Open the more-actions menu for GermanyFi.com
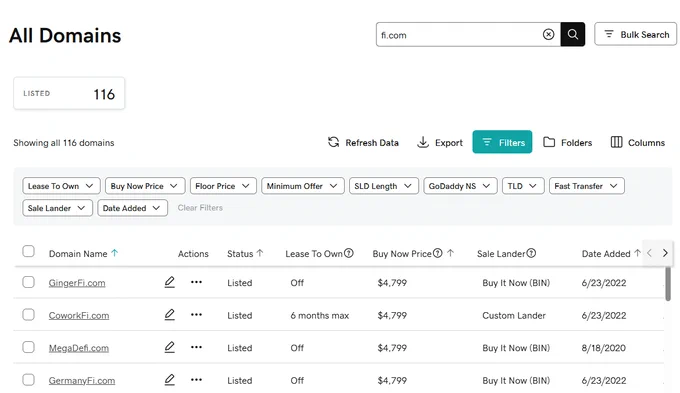 coord(196,380)
